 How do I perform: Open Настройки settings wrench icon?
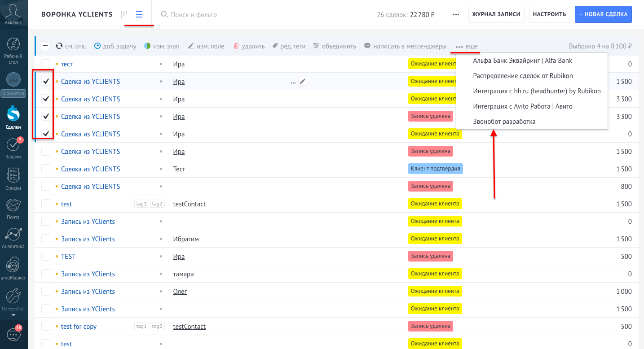point(13,296)
